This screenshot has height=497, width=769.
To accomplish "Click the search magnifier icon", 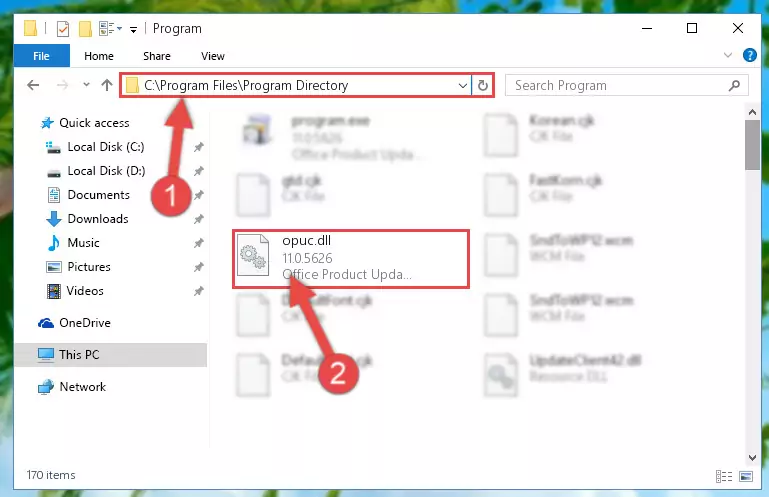I will tap(734, 86).
